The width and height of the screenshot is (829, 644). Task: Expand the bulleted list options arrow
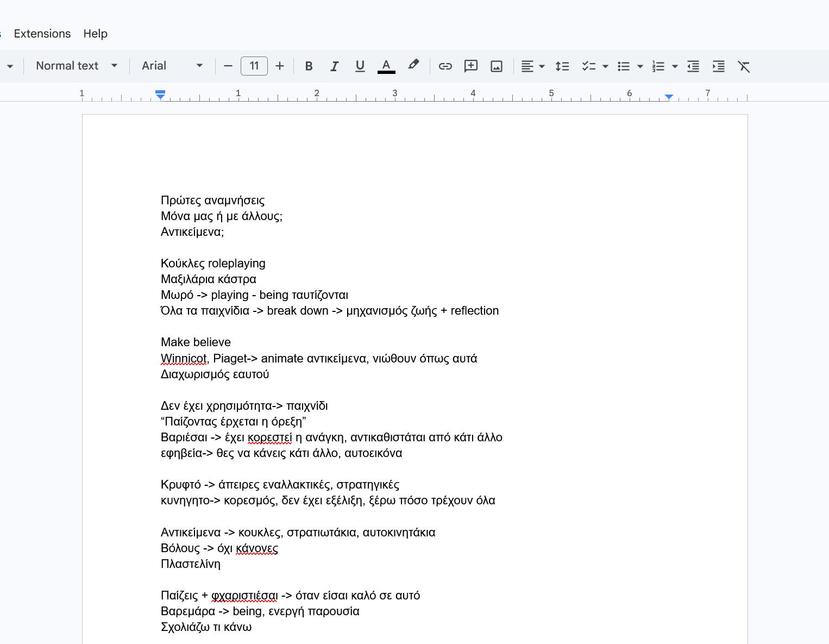[640, 66]
